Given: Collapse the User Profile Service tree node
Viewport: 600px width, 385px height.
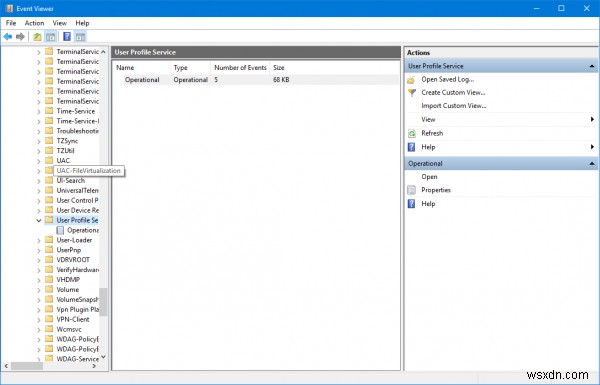Looking at the screenshot, I should [x=39, y=220].
